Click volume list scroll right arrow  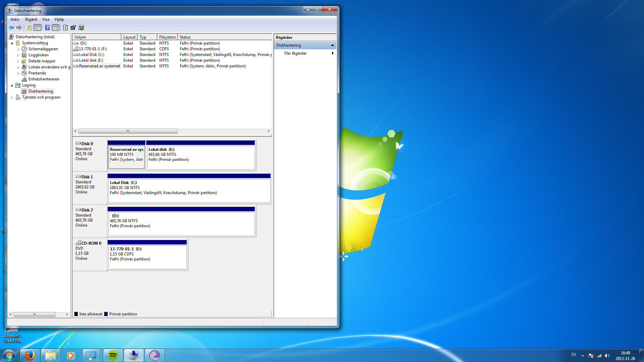tap(269, 131)
